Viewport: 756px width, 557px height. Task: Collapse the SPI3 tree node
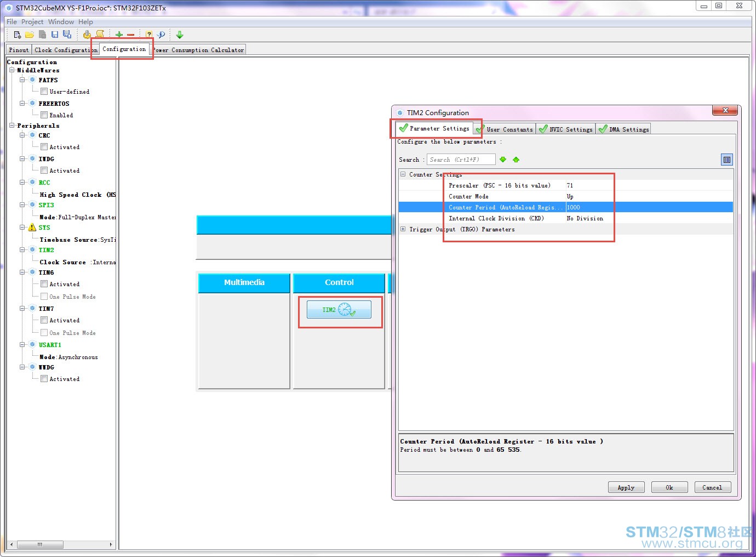[x=22, y=205]
